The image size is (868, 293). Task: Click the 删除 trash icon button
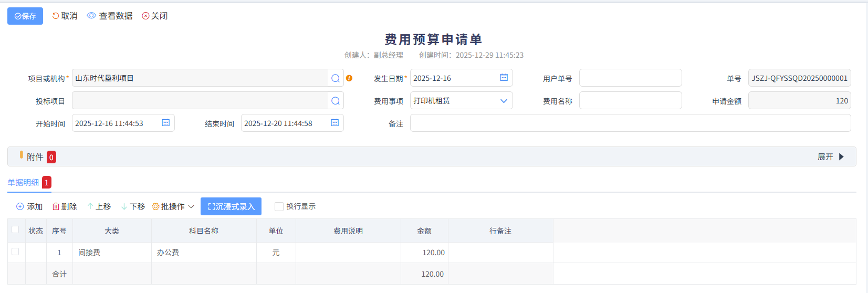point(65,206)
